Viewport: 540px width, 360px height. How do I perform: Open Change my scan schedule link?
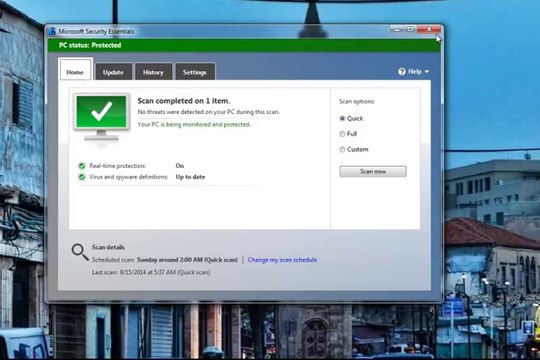point(282,260)
